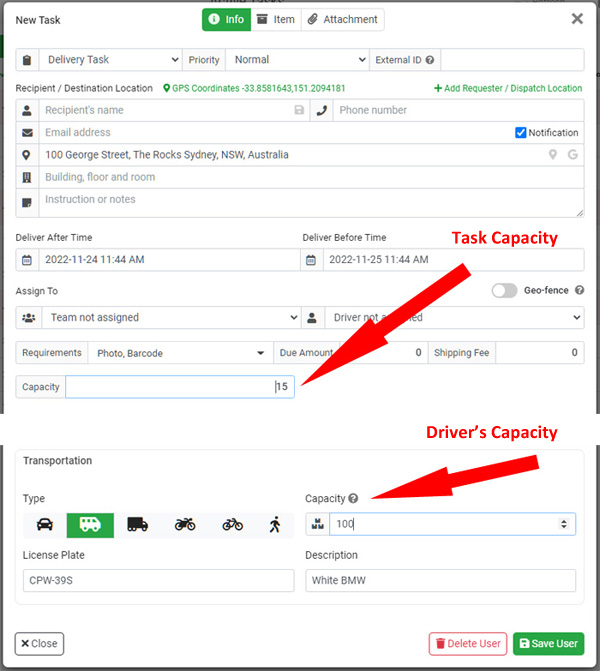
Task: Click the External ID input field
Action: point(512,59)
